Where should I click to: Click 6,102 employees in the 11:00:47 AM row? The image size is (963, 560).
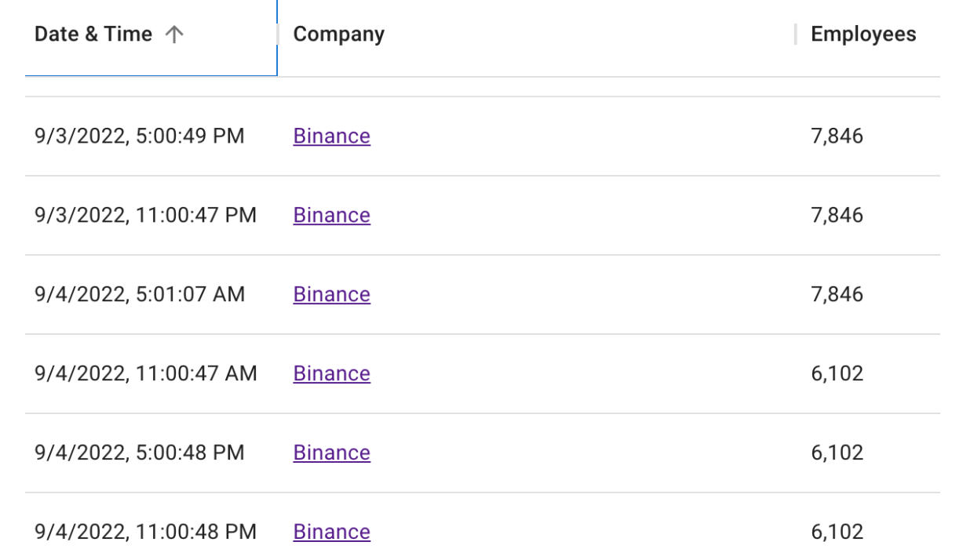[837, 374]
